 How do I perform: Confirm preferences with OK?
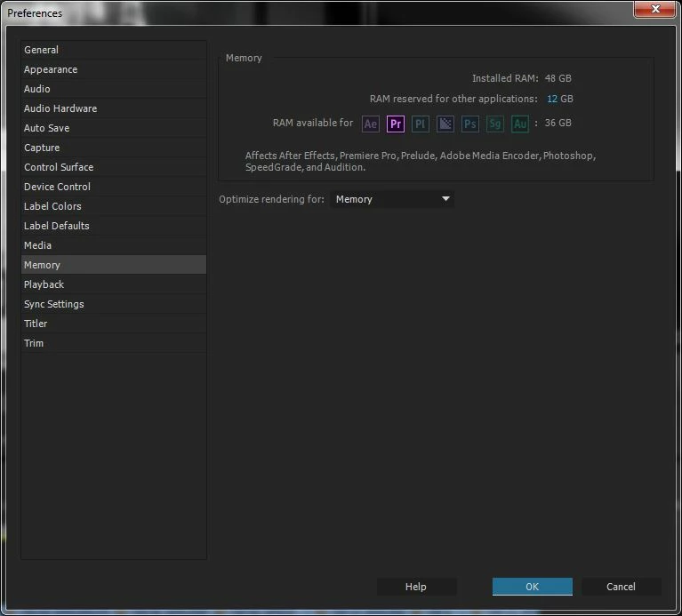tap(532, 587)
